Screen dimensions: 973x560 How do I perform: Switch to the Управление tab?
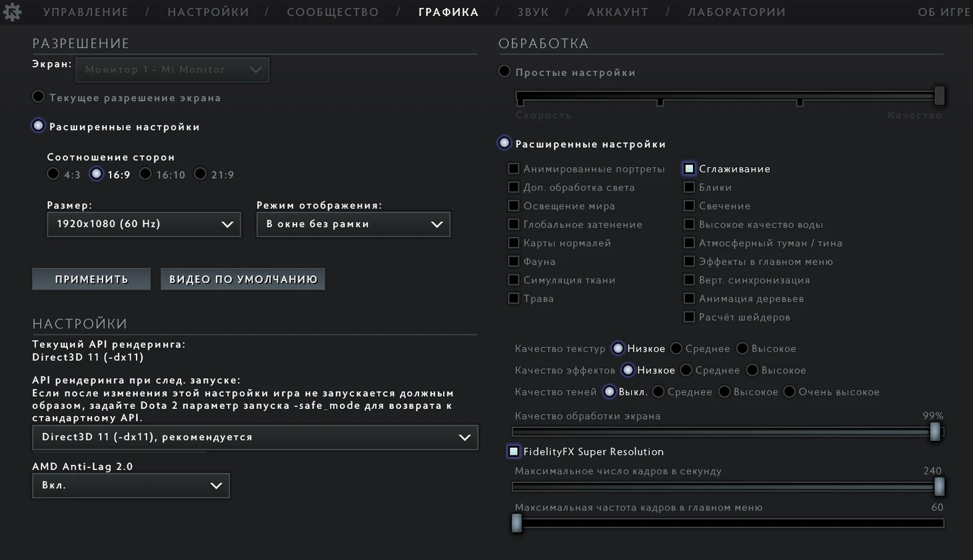coord(86,12)
